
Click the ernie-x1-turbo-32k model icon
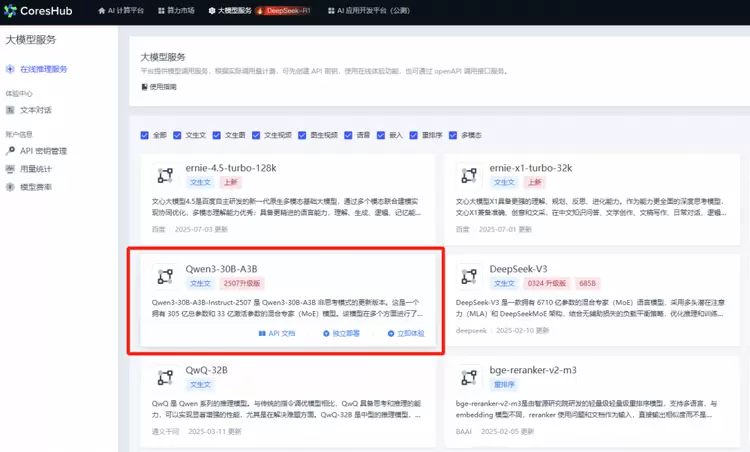click(x=465, y=175)
